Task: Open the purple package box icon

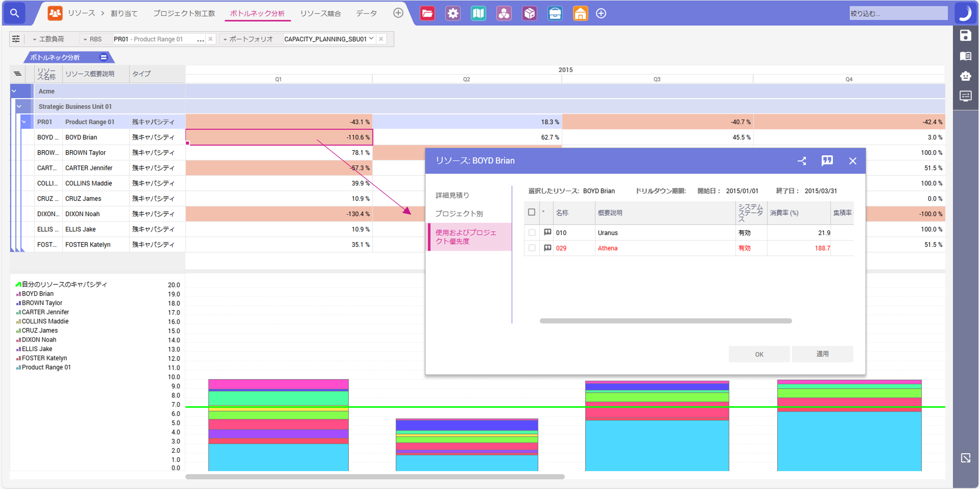Action: click(529, 13)
